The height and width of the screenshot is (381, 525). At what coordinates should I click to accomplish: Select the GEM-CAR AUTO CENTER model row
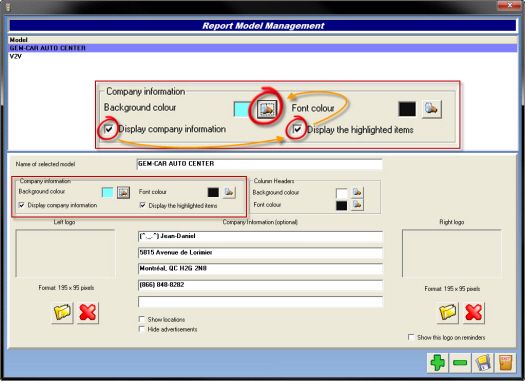[263, 48]
